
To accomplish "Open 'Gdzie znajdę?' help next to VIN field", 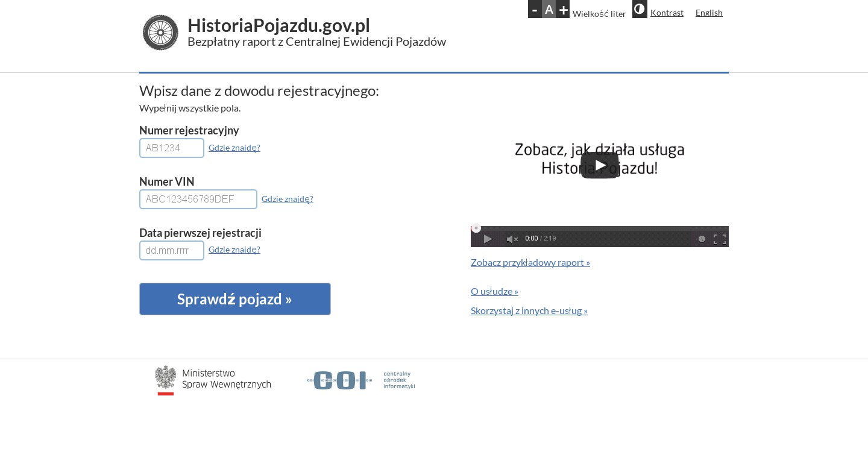I will coord(288,199).
